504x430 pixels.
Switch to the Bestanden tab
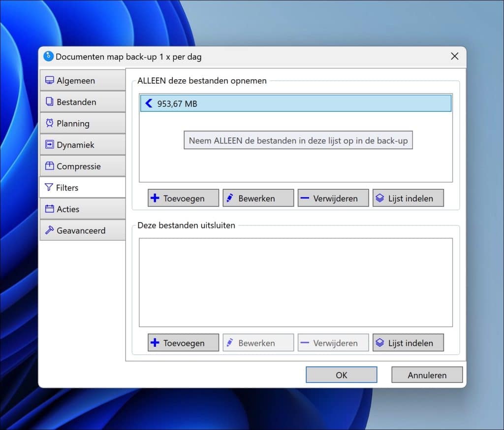click(x=83, y=102)
